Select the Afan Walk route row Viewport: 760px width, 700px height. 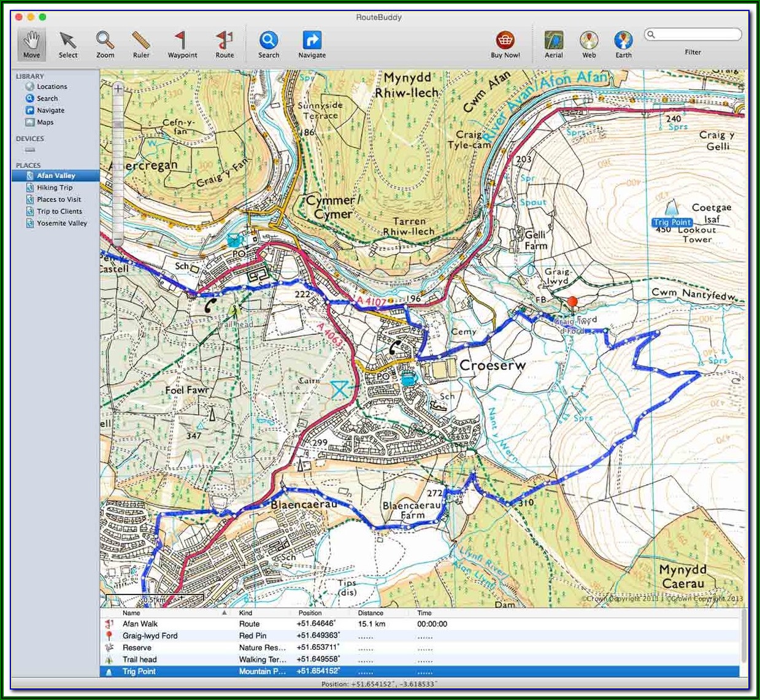(140, 624)
